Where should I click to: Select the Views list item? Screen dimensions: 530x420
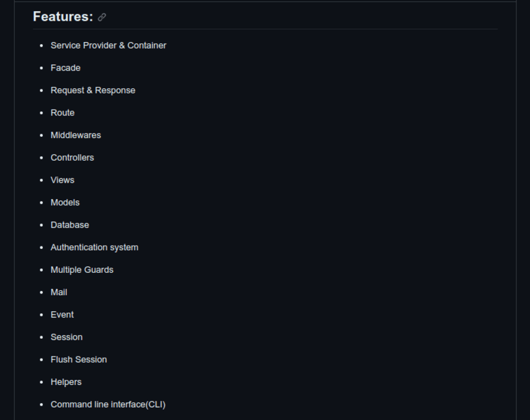point(62,180)
